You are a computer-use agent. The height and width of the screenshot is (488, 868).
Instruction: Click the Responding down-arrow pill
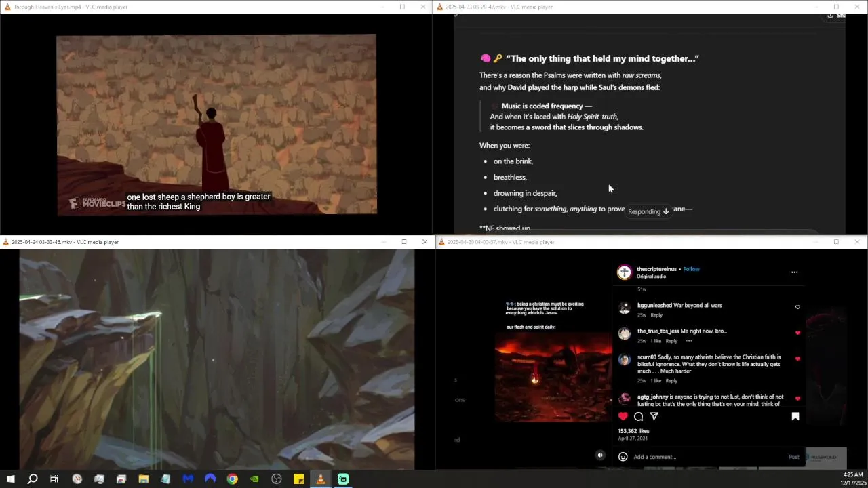coord(648,211)
